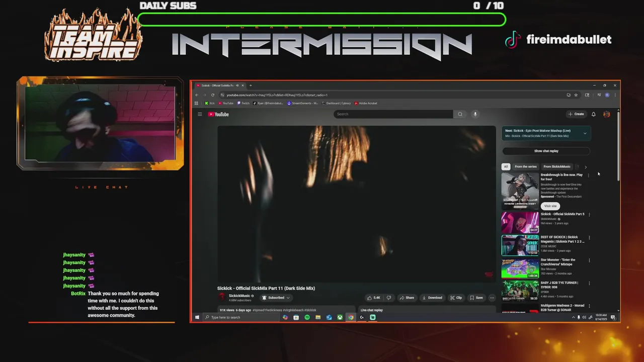Open more actions ellipsis beside Save

pos(492,298)
